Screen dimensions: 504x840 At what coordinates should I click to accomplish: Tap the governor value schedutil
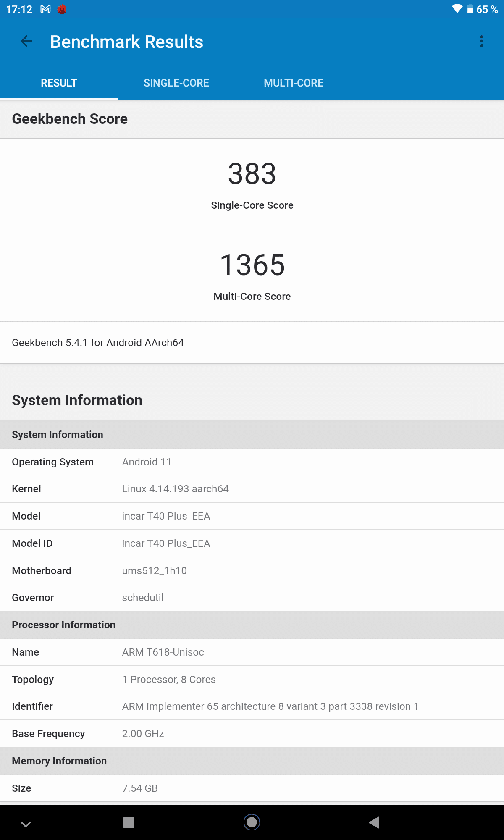coord(143,598)
